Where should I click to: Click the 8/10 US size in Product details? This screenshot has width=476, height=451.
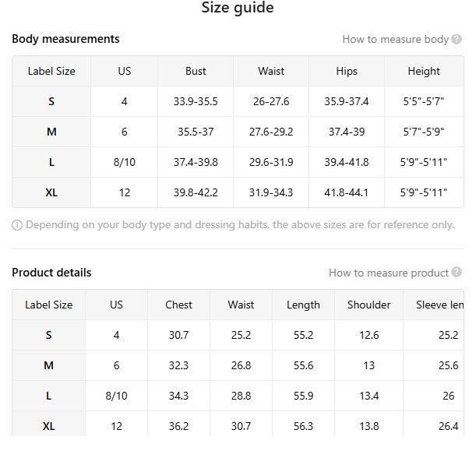coord(116,396)
